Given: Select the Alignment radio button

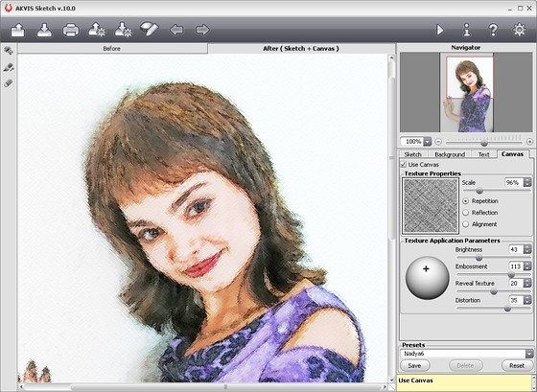Looking at the screenshot, I should pyautogui.click(x=465, y=224).
